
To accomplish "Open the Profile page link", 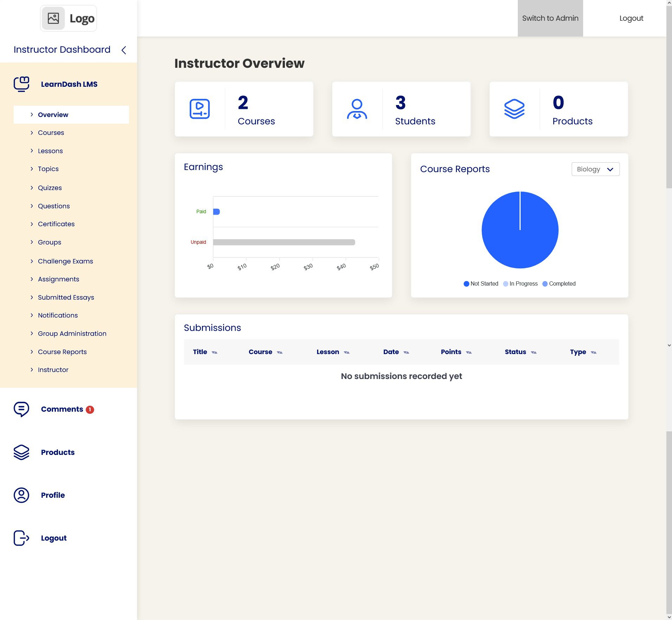I will [x=53, y=495].
